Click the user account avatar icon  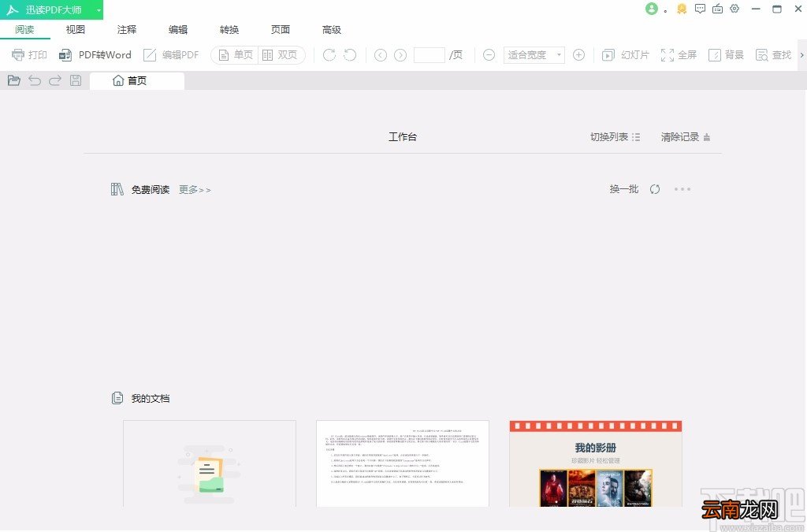click(x=652, y=9)
